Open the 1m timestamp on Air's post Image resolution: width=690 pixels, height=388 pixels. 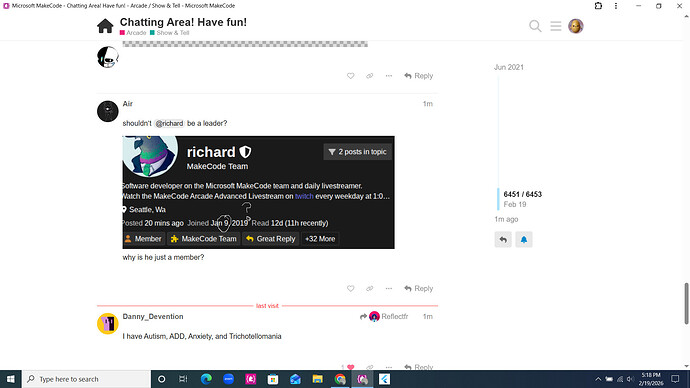(x=428, y=104)
